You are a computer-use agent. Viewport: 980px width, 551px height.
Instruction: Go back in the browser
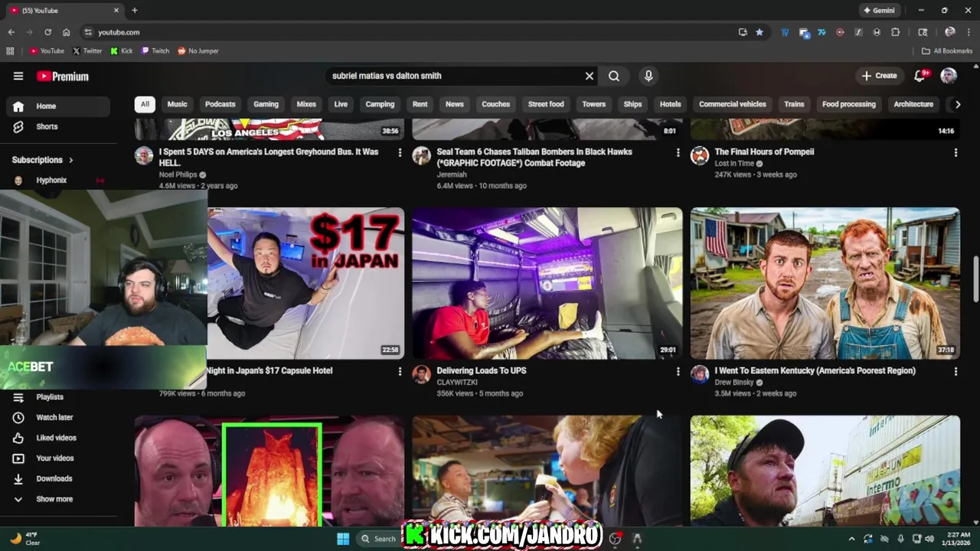point(11,32)
